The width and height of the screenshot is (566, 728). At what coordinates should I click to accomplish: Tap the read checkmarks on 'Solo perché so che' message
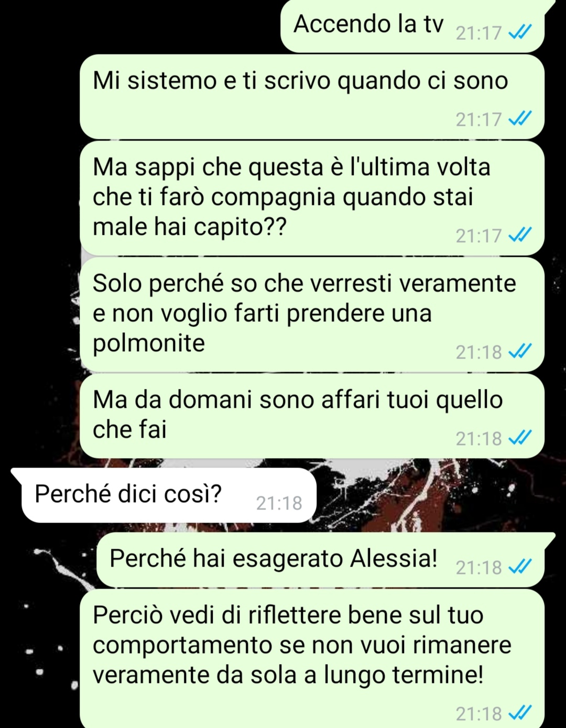(x=520, y=352)
